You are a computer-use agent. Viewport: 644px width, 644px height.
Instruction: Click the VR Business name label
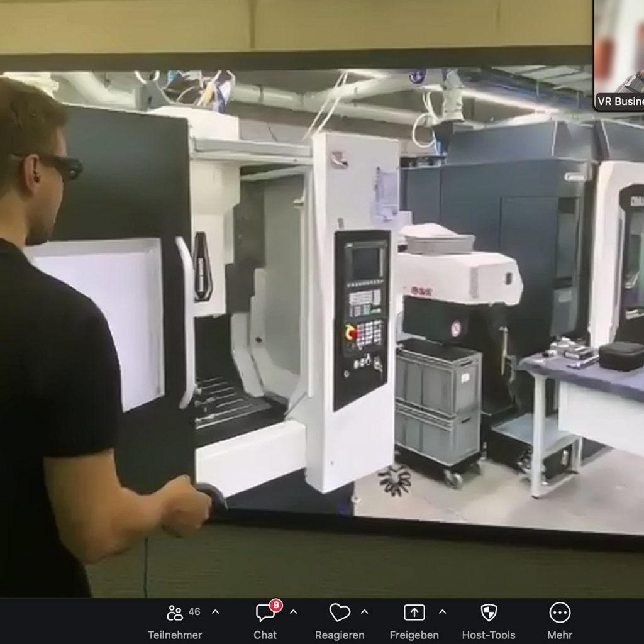tap(620, 101)
